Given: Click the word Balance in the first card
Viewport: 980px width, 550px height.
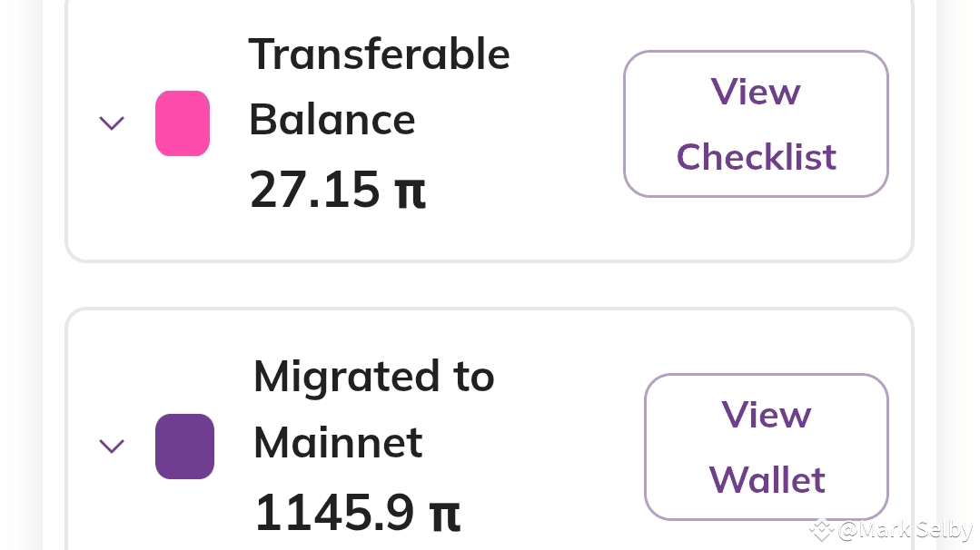Looking at the screenshot, I should [332, 120].
